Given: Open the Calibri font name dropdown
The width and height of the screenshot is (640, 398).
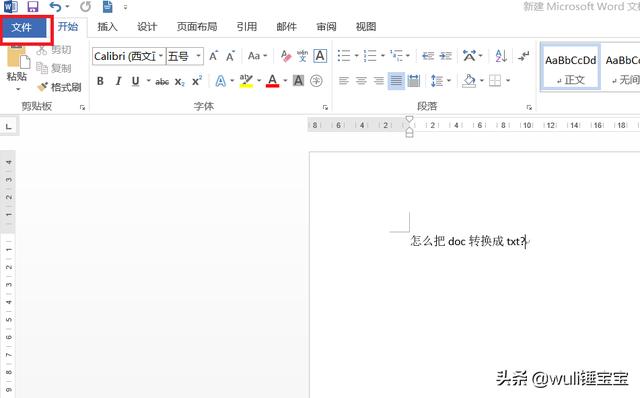Looking at the screenshot, I should 161,56.
